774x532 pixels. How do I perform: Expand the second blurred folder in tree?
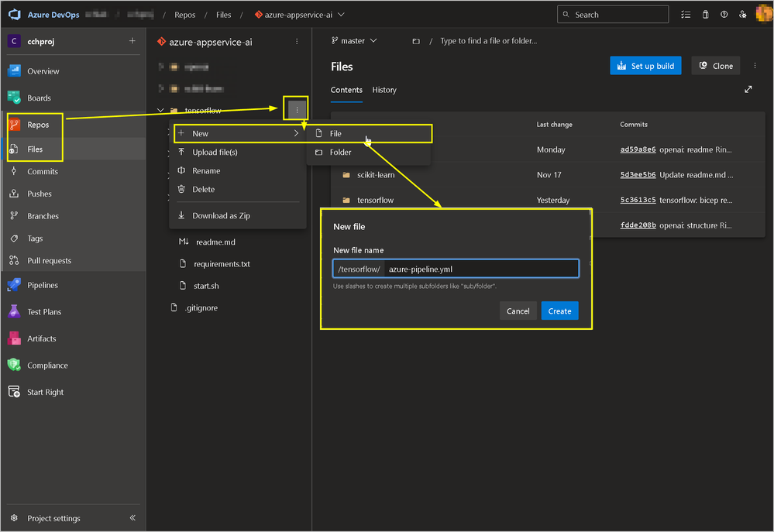point(161,88)
